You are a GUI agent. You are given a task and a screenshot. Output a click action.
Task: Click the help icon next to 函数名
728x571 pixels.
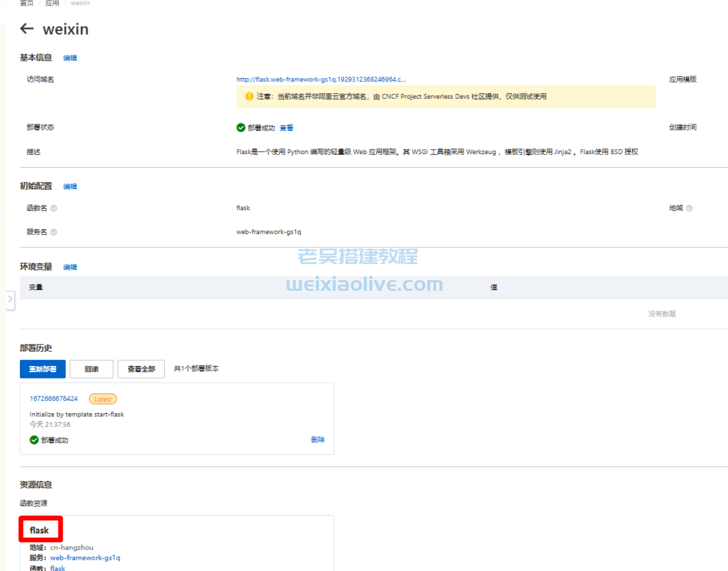coord(53,208)
